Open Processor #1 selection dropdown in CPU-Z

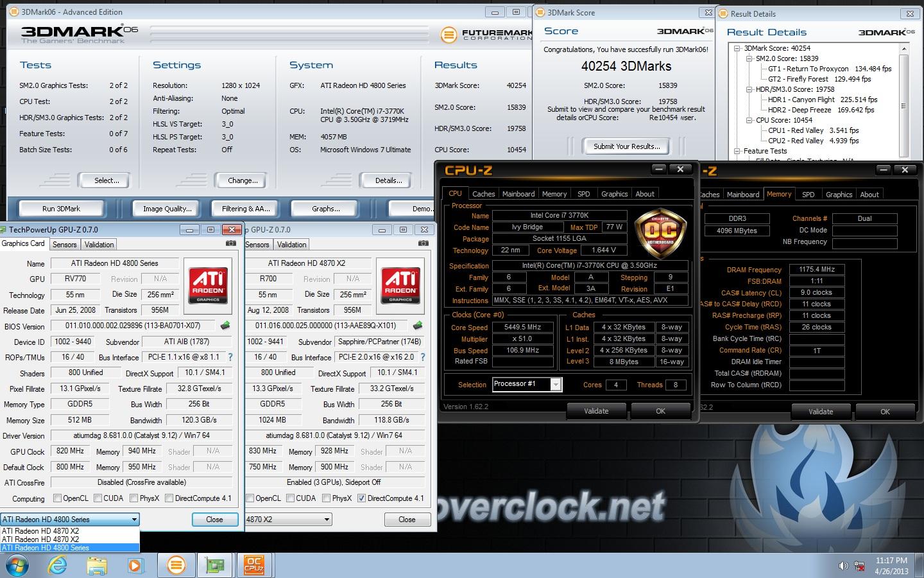pyautogui.click(x=527, y=384)
